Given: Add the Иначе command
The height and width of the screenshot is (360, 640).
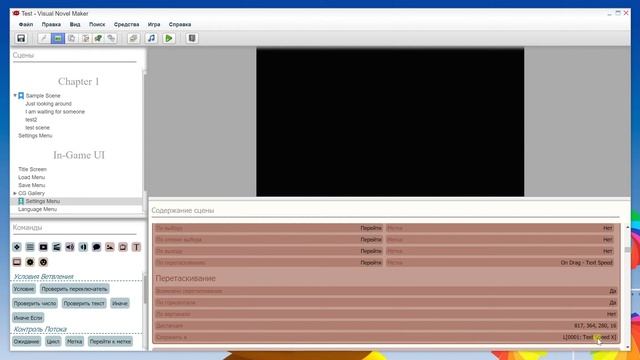Looking at the screenshot, I should click(x=120, y=303).
